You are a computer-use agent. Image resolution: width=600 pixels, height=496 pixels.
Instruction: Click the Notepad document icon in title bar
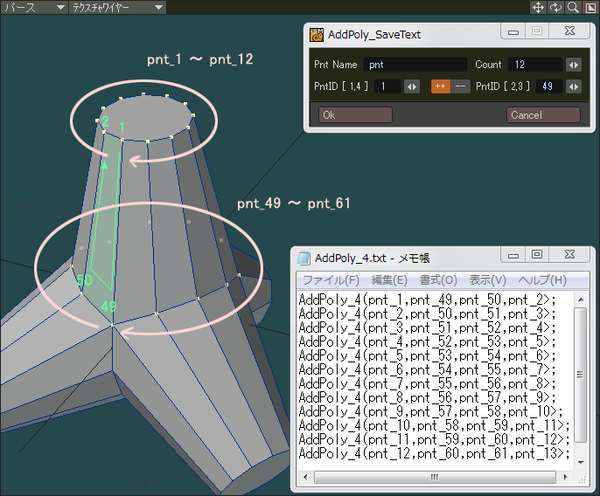coord(304,258)
